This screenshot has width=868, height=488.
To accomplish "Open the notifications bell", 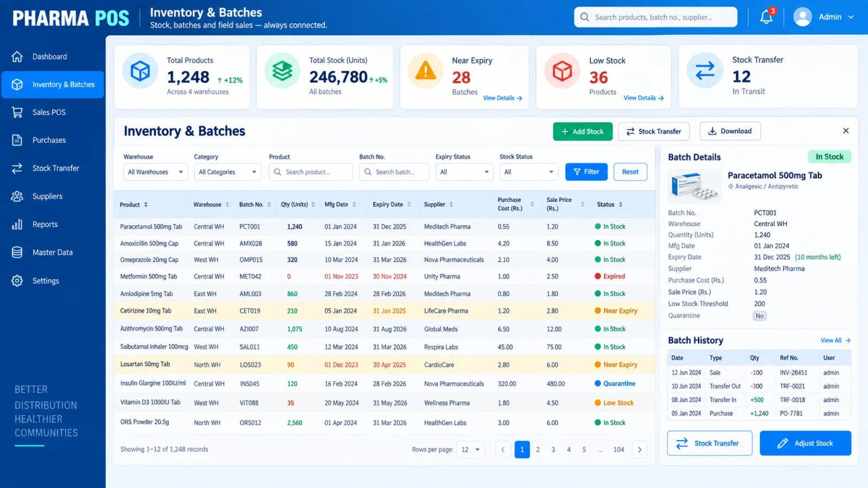I will (x=766, y=17).
